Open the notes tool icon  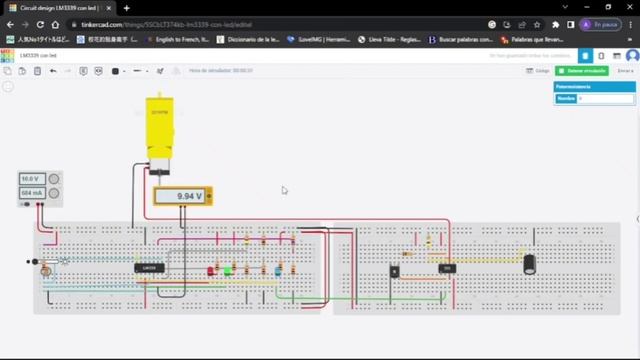point(83,71)
